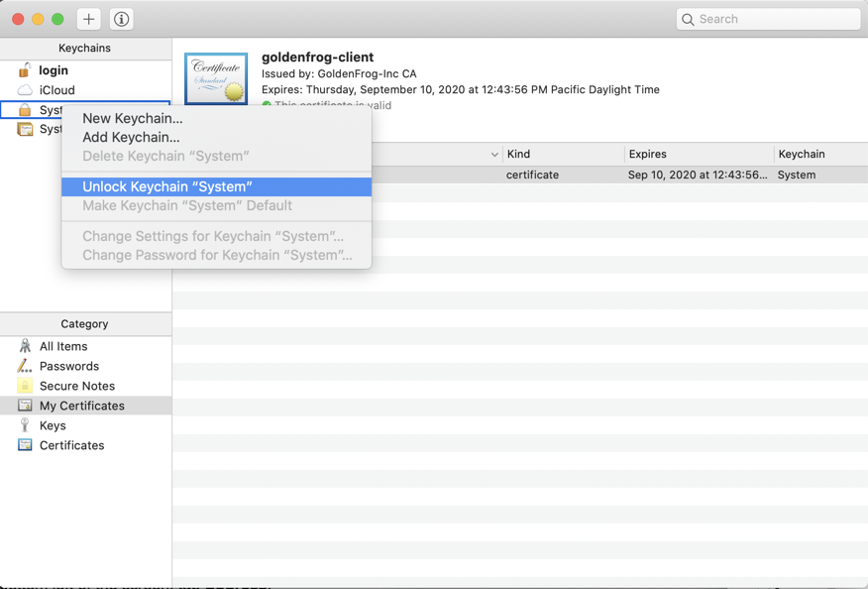Viewport: 868px width, 589px height.
Task: Click the blue certificate icon beside Certificates
Action: tap(25, 445)
